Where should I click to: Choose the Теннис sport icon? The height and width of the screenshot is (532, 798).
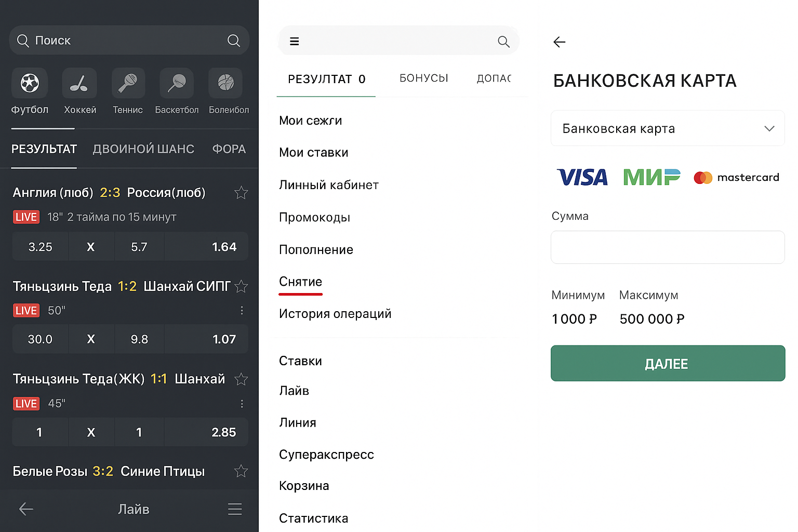tap(128, 84)
